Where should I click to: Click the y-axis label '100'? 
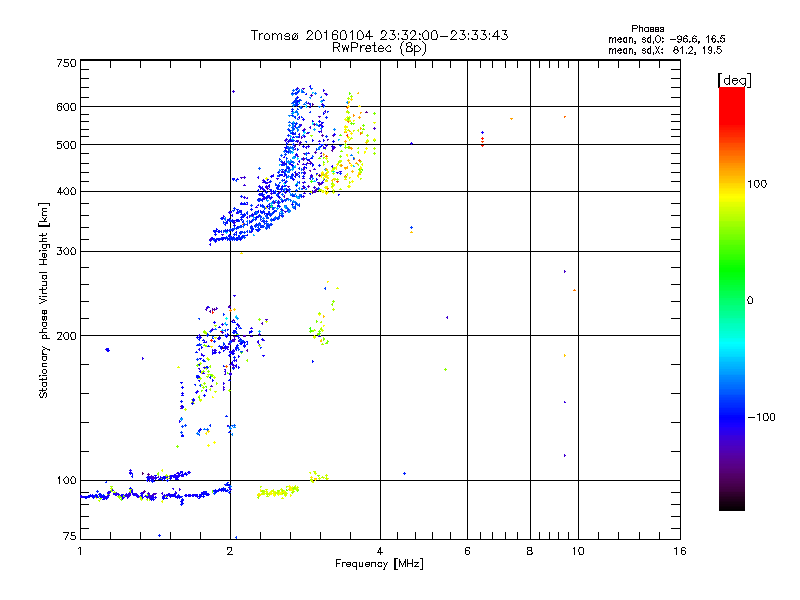click(66, 480)
